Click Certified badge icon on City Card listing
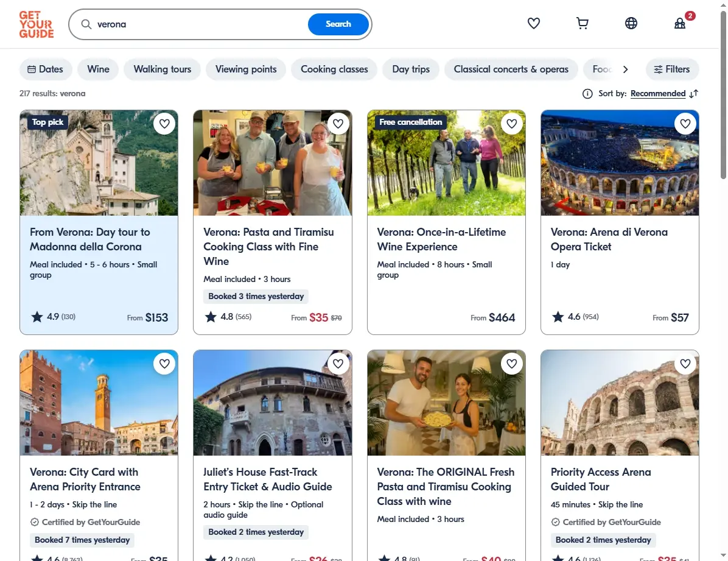 (x=35, y=523)
